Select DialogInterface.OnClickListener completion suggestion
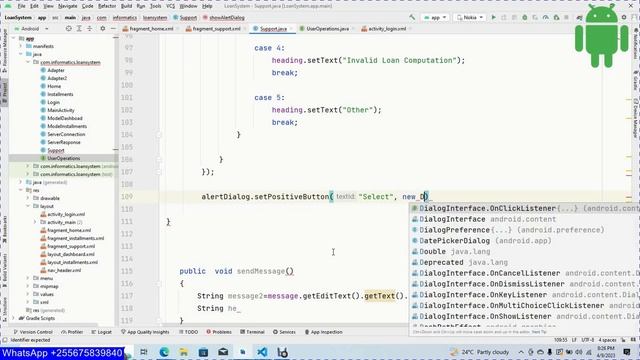Image resolution: width=640 pixels, height=360 pixels. point(524,209)
